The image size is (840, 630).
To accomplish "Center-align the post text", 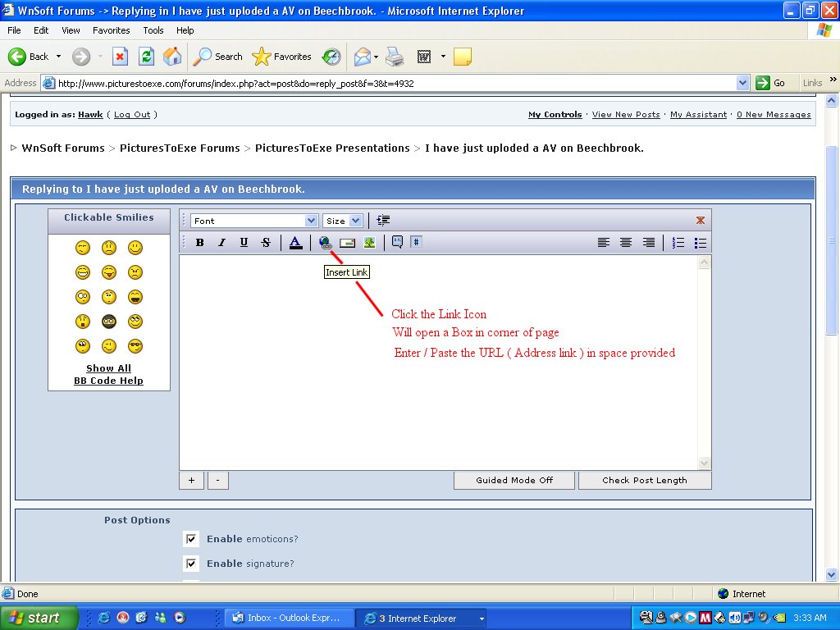I will pos(626,243).
